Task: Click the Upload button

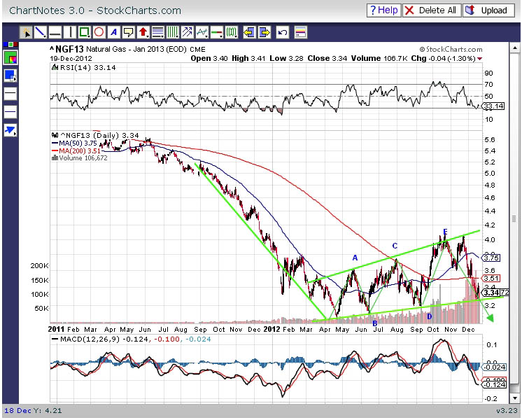Action: pos(487,10)
